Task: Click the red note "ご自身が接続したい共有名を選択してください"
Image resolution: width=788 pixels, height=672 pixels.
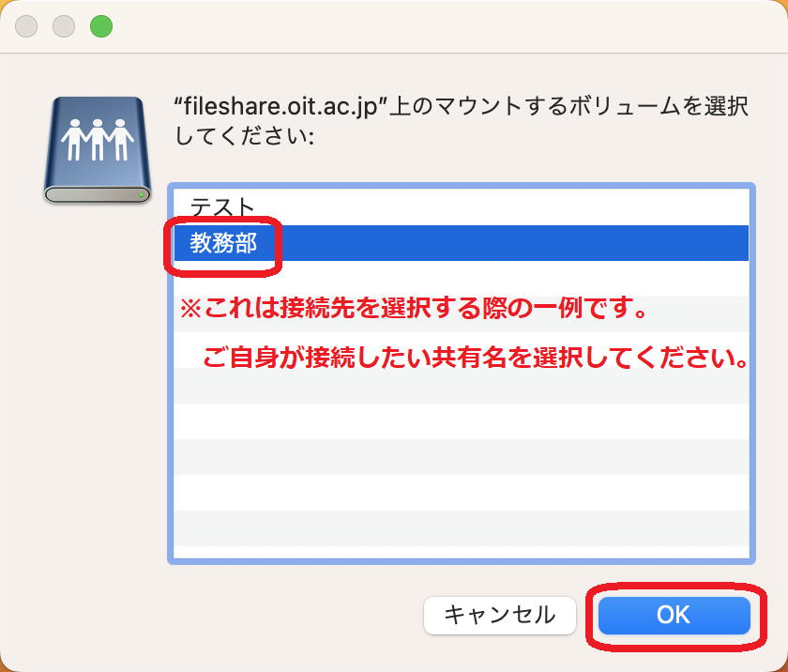Action: click(x=476, y=358)
